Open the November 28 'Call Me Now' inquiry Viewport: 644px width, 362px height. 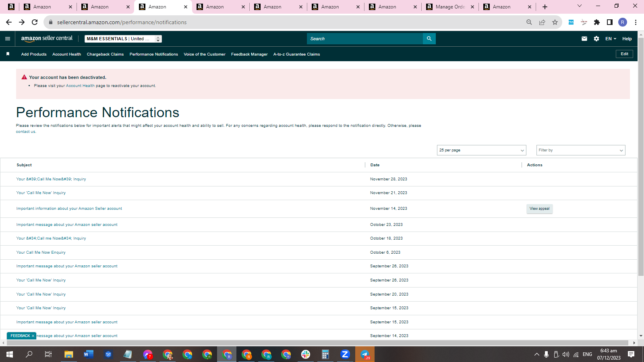pos(51,179)
